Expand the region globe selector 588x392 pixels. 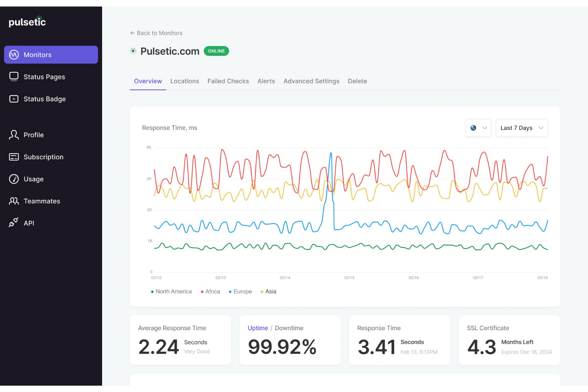click(x=478, y=127)
